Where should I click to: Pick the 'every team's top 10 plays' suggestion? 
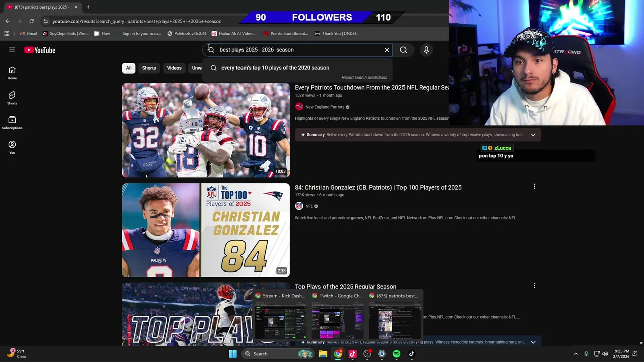(297, 68)
